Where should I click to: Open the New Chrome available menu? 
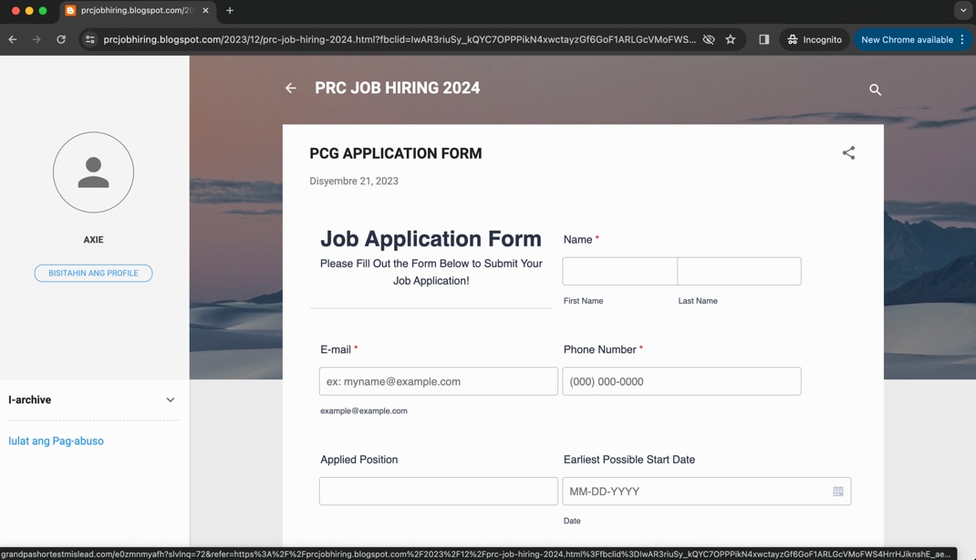pos(912,40)
